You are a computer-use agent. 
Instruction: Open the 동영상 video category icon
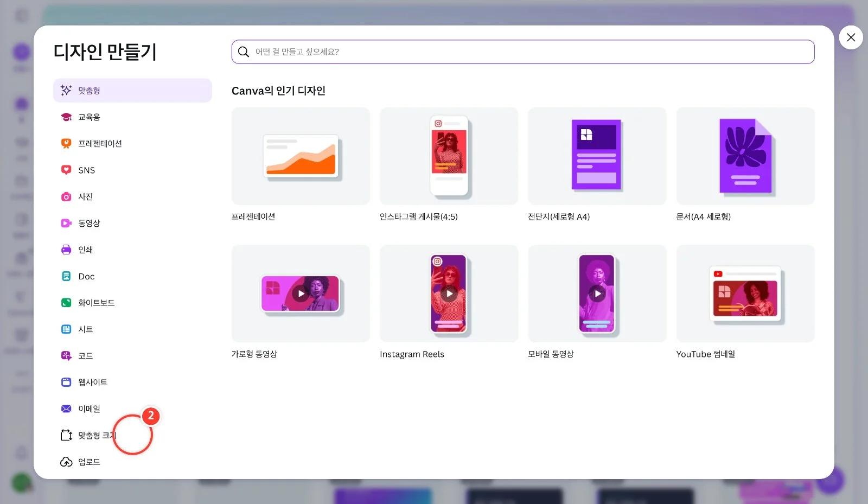click(x=66, y=223)
